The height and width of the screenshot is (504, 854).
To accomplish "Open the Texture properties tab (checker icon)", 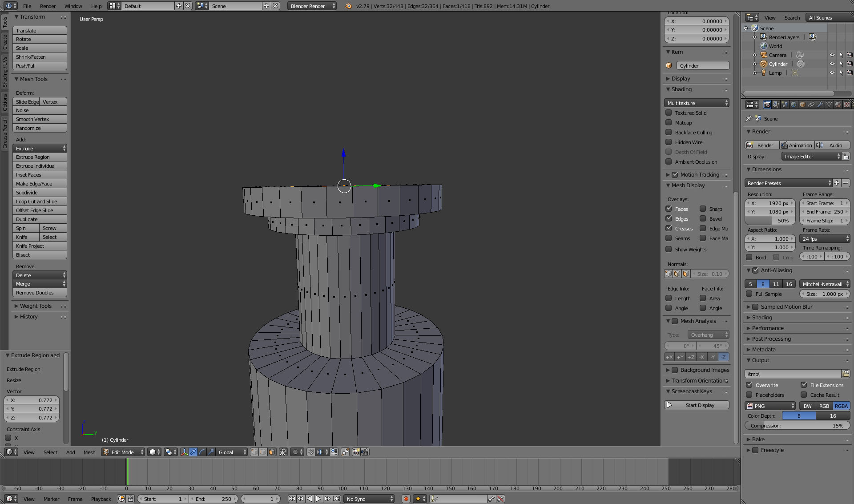I will coord(847,105).
